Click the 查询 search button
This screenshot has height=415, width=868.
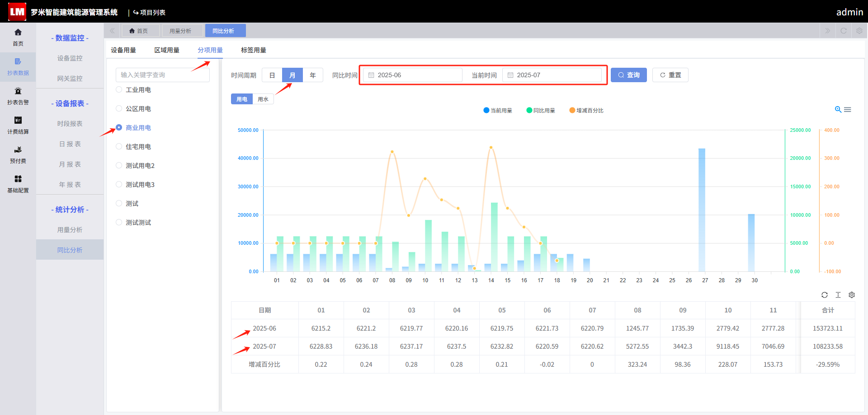[629, 75]
